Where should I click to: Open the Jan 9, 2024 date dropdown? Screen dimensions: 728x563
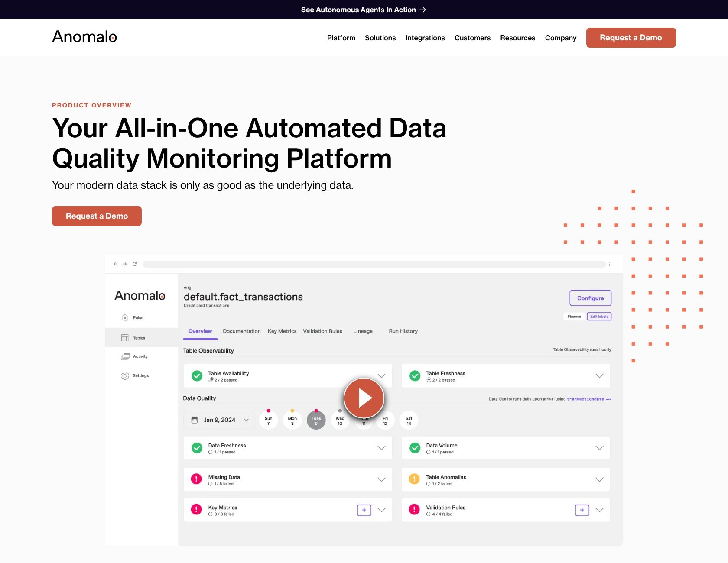[219, 420]
